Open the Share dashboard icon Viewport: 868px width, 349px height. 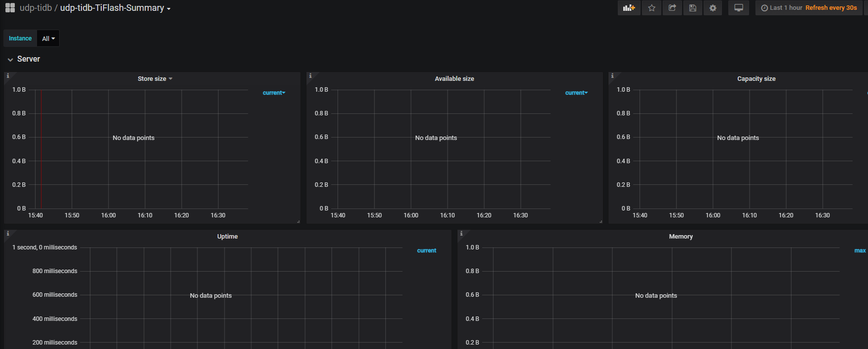(x=672, y=8)
